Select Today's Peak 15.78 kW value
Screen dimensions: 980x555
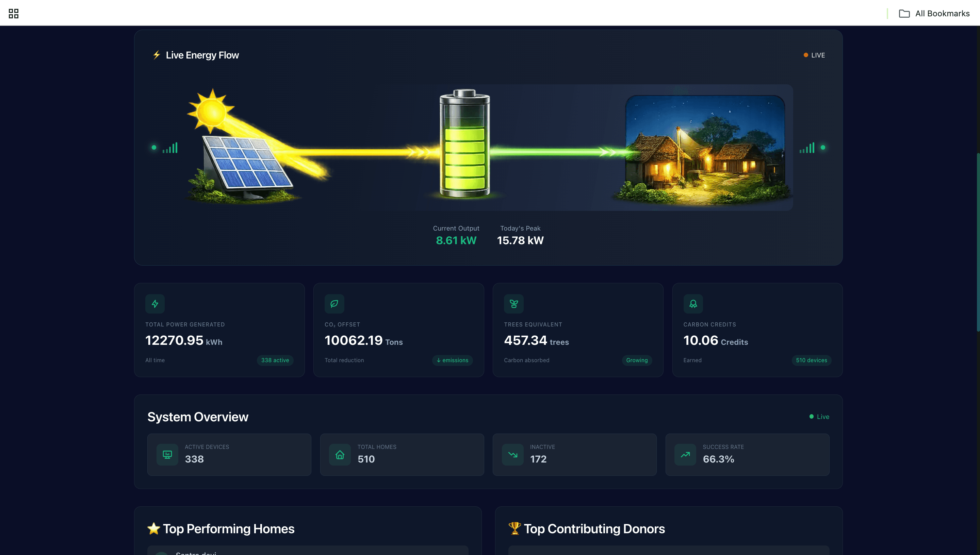pyautogui.click(x=520, y=240)
